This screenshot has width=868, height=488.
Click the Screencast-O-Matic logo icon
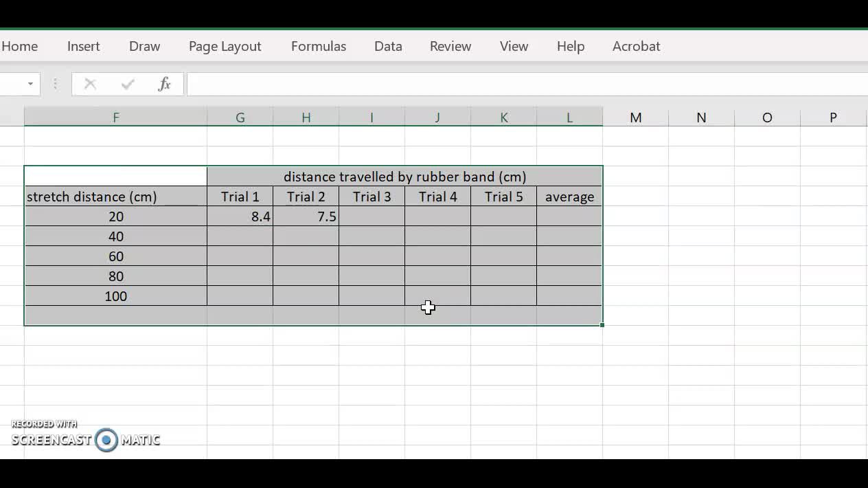tap(106, 440)
